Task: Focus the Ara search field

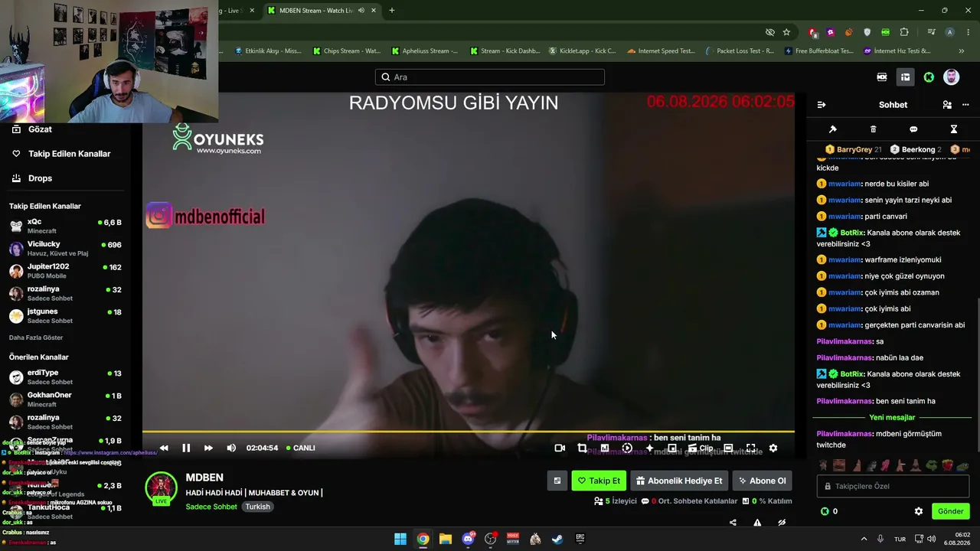Action: [x=490, y=77]
